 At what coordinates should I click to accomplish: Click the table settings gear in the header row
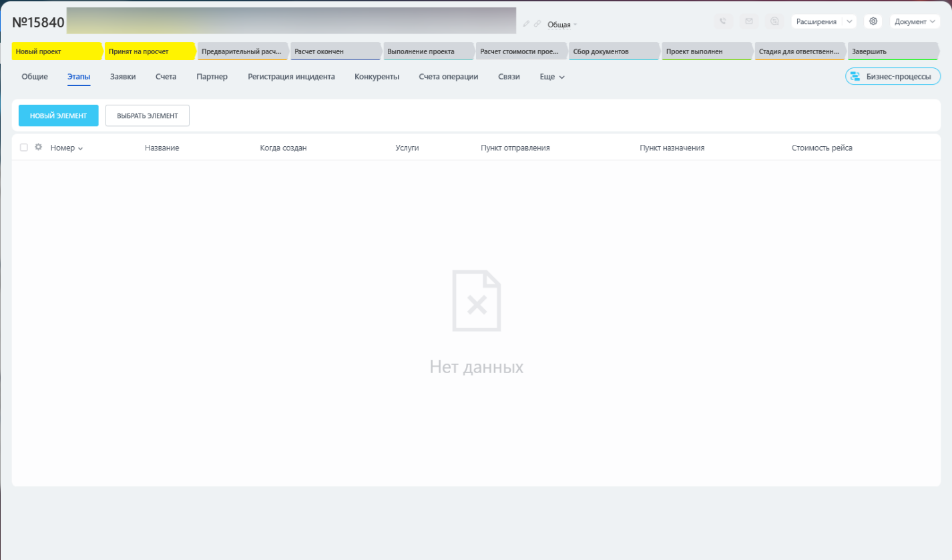(38, 148)
